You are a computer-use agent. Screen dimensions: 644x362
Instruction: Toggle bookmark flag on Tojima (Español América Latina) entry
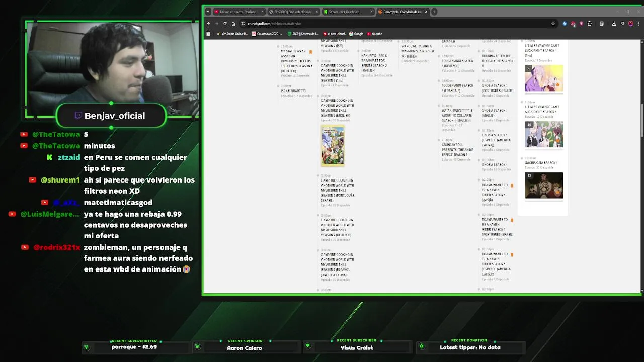(x=512, y=255)
